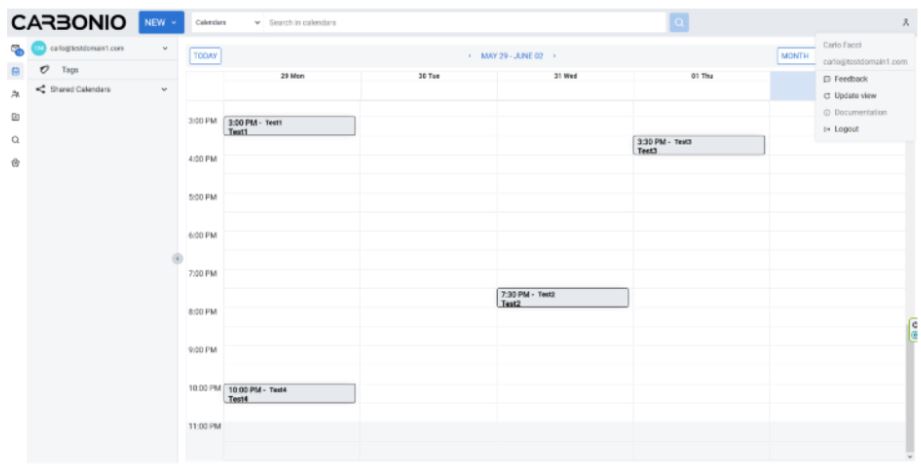This screenshot has height=470, width=921.
Task: Choose Update view in the user menu
Action: click(x=850, y=96)
